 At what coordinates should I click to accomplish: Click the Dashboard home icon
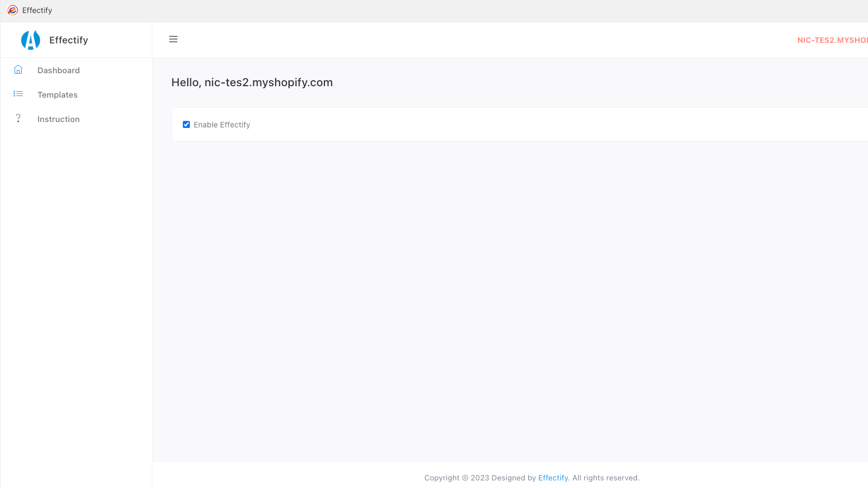click(18, 69)
